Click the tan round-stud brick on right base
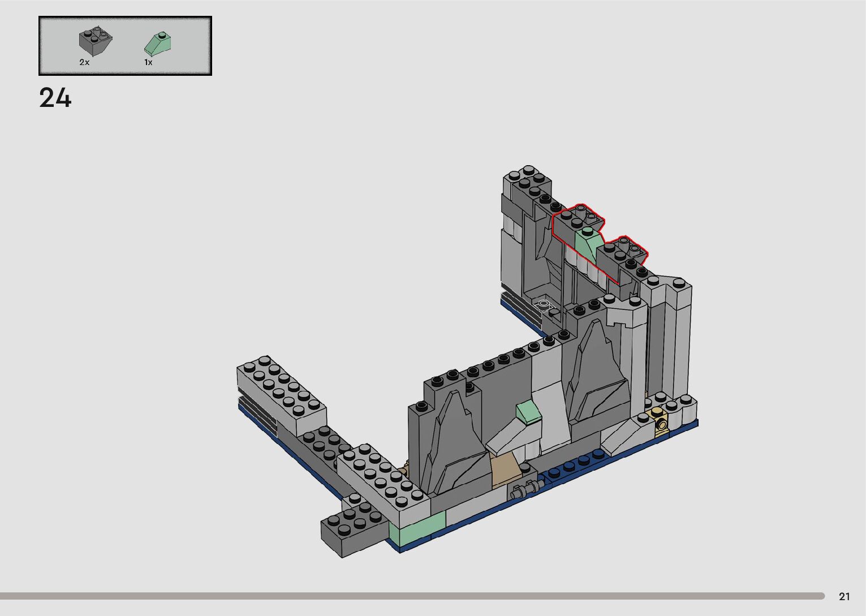Image resolution: width=866 pixels, height=616 pixels. point(661,421)
